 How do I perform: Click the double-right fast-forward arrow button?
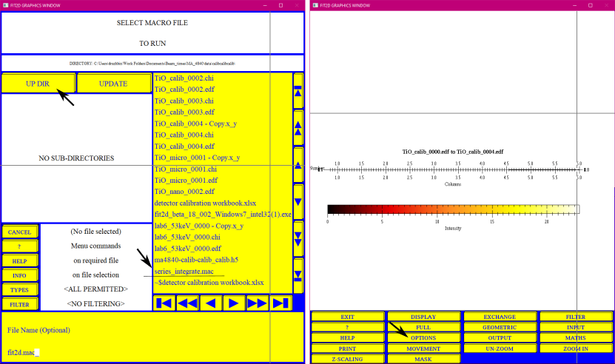257,303
